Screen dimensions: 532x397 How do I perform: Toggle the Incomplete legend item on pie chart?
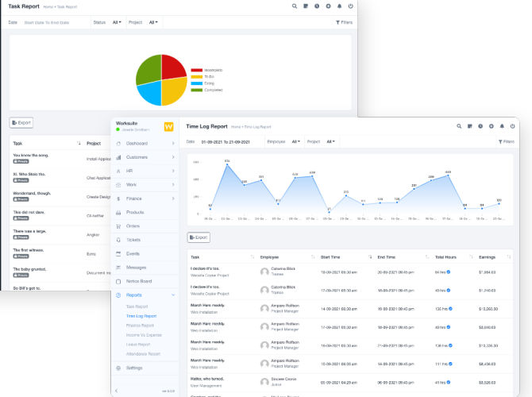206,70
